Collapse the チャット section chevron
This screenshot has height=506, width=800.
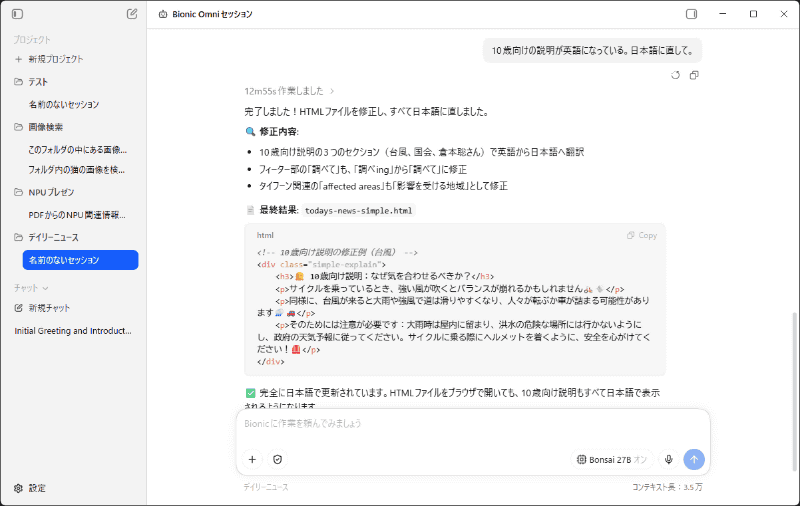coord(45,288)
